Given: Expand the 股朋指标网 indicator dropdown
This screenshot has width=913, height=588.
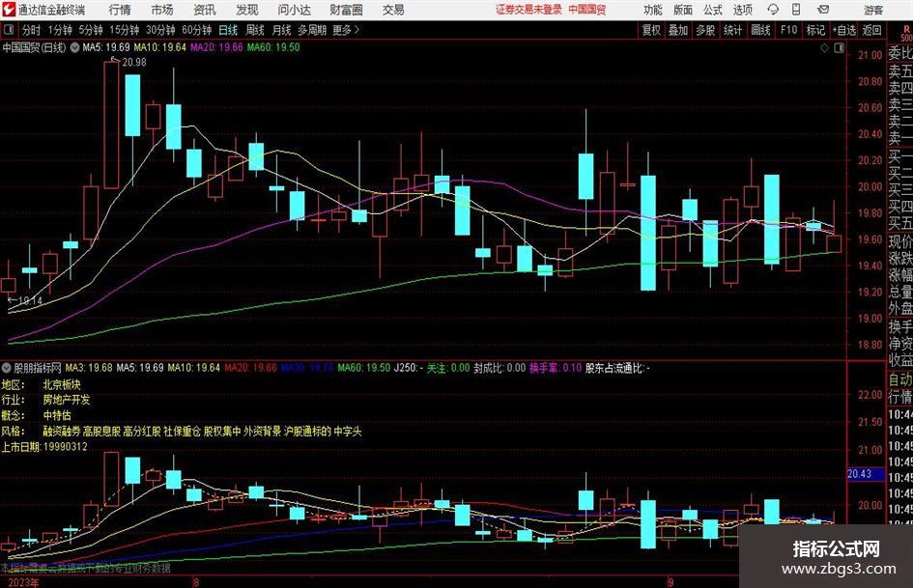Looking at the screenshot, I should (7, 367).
